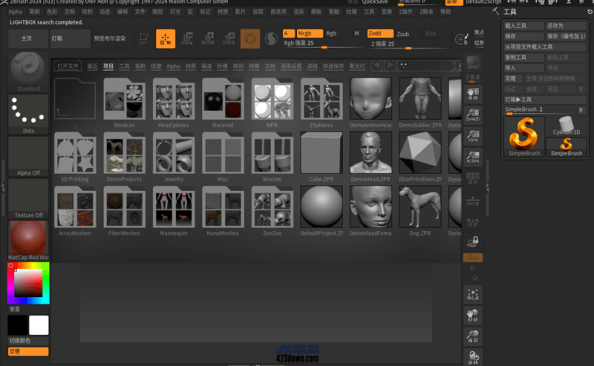
Task: Open the Z插件 menu
Action: 405,12
